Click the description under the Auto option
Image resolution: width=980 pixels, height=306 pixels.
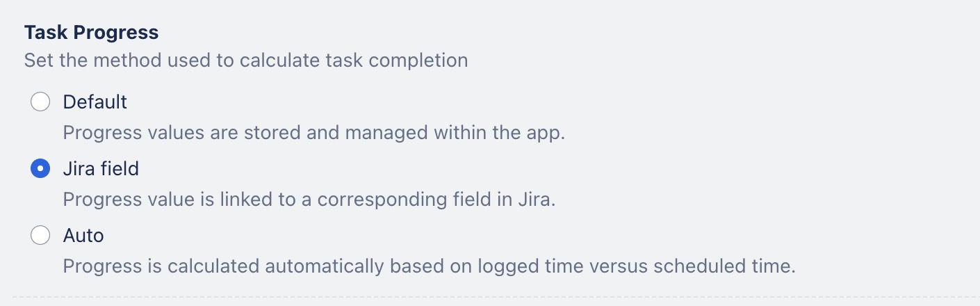tap(429, 266)
